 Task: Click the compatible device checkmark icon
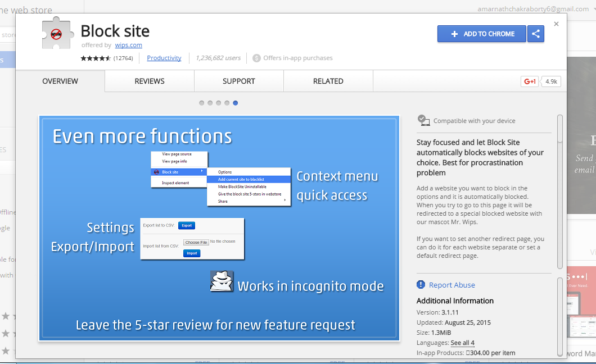[423, 120]
